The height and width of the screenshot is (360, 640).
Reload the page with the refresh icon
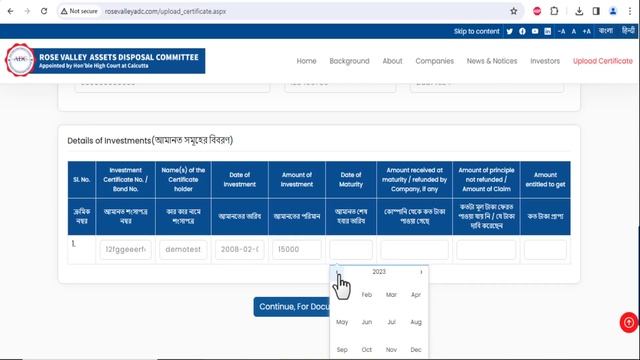pos(44,11)
